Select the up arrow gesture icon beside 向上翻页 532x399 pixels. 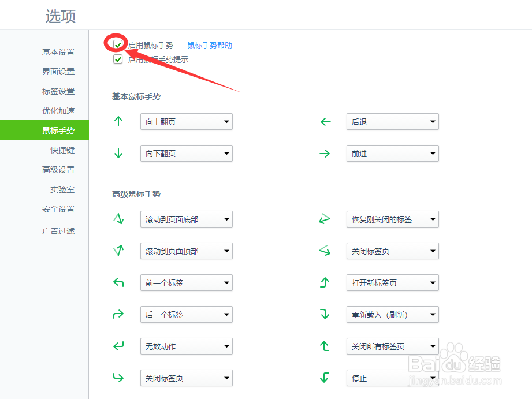(x=118, y=121)
